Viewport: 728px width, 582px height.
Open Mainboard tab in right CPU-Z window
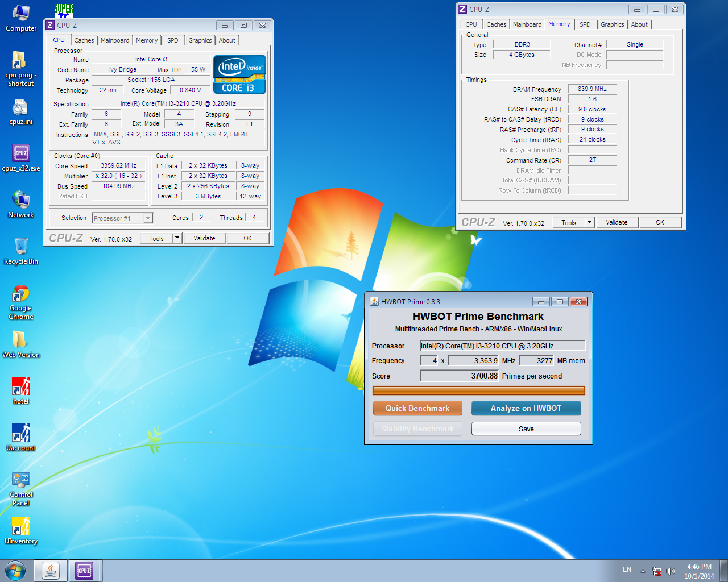pos(527,24)
